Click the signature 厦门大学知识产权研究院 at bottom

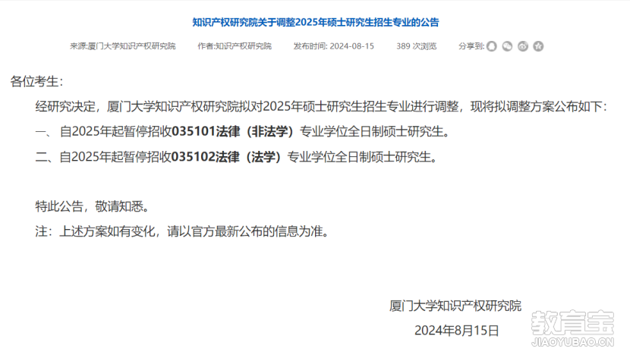455,306
